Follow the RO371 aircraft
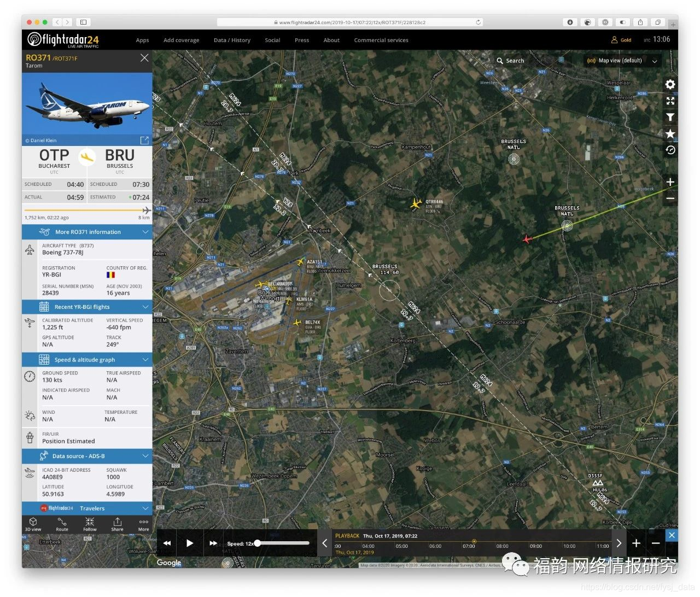The image size is (700, 597). click(x=90, y=524)
